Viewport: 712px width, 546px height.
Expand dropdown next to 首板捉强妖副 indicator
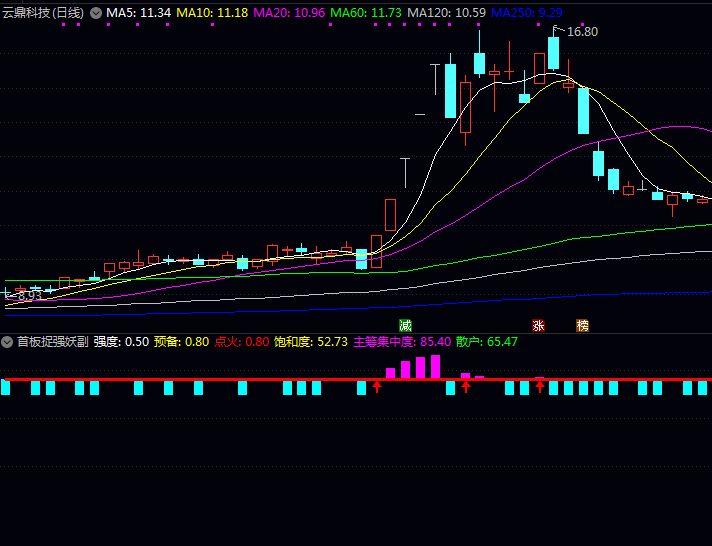[x=8, y=342]
